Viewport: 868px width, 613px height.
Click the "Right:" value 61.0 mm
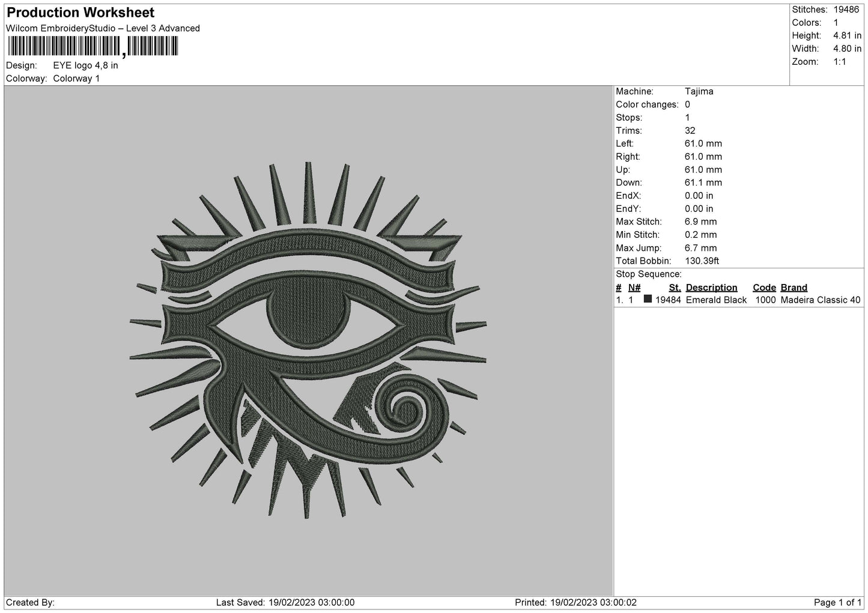pos(703,157)
